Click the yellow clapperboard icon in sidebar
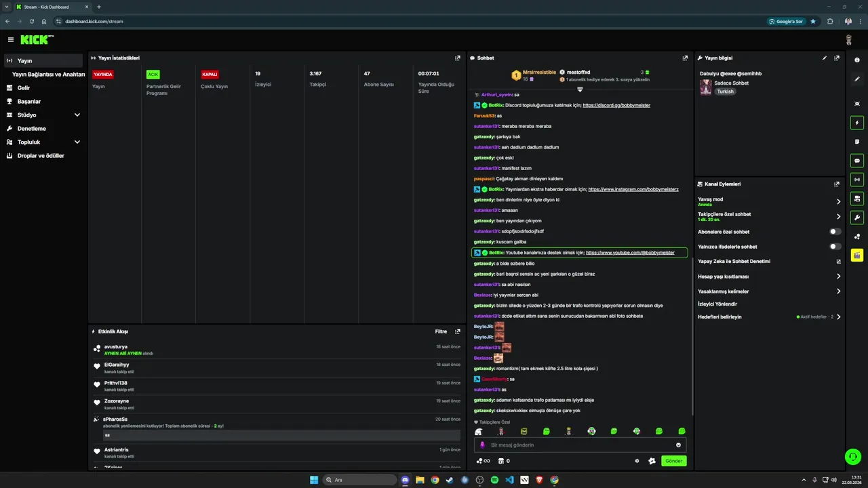The image size is (868, 488). [857, 255]
